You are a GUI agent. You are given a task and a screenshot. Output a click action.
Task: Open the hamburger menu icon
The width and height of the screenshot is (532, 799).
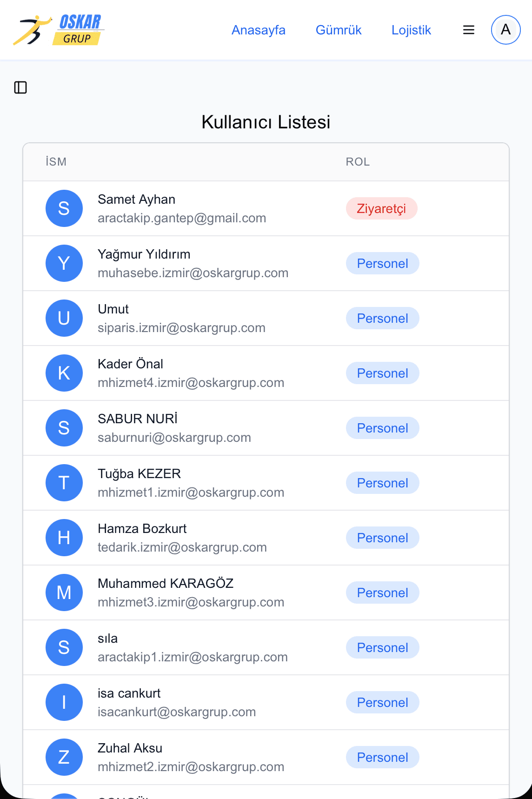coord(469,30)
